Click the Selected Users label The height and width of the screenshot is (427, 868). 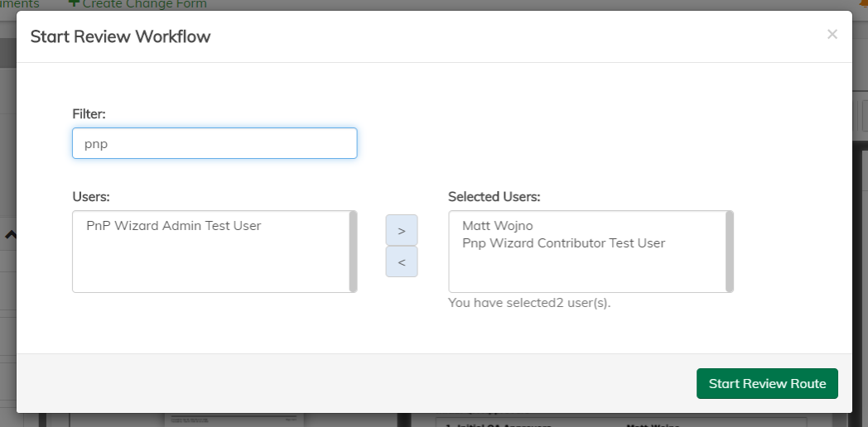(x=494, y=197)
